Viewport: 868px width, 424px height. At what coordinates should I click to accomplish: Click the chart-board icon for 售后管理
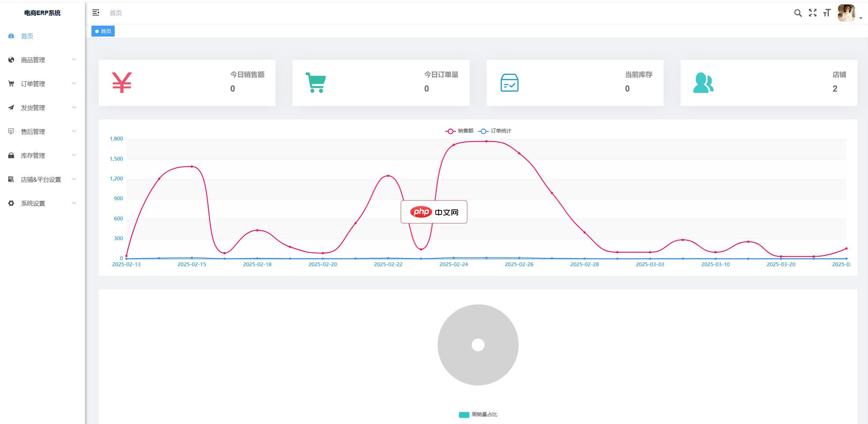click(11, 132)
